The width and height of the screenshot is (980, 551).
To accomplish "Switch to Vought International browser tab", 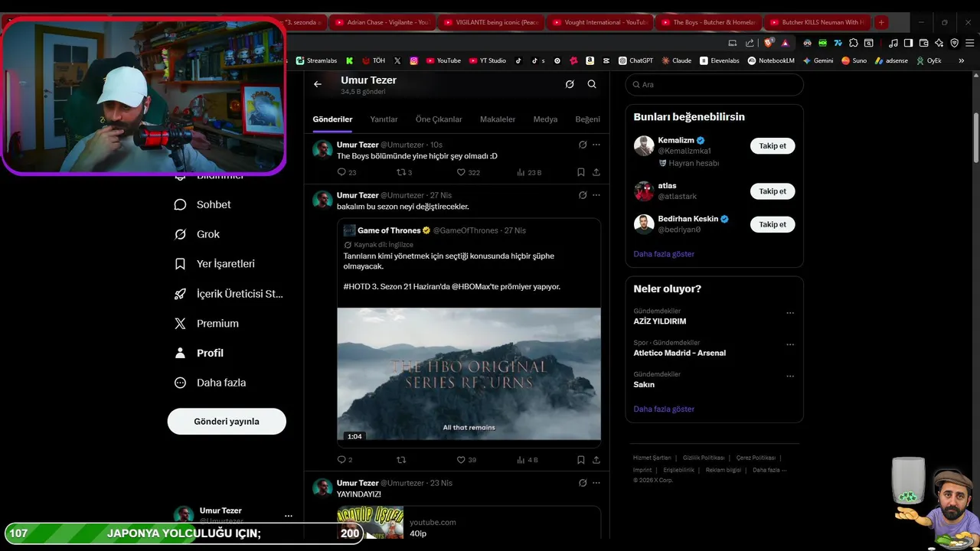I will [600, 22].
